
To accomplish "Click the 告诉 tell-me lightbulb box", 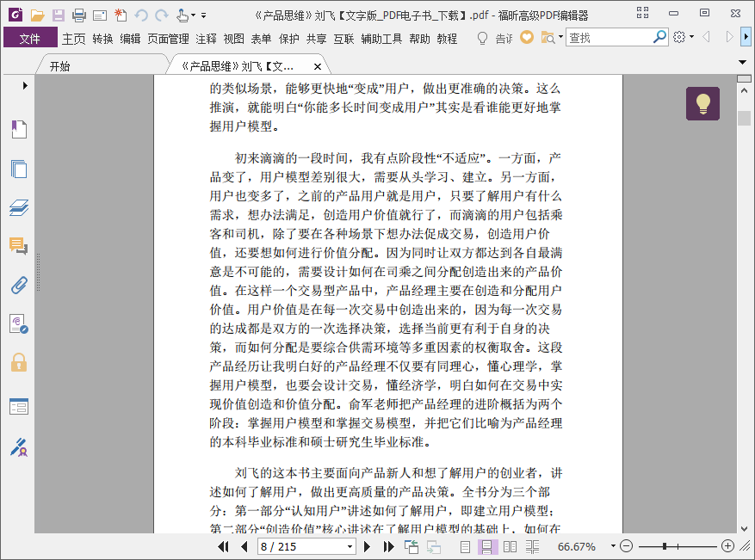I will tap(494, 38).
